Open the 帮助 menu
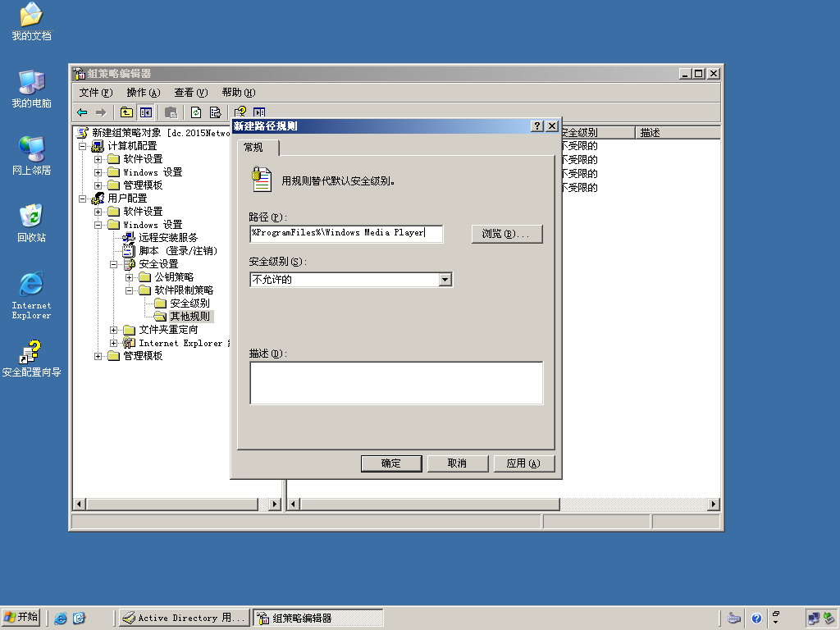The height and width of the screenshot is (630, 840). click(x=239, y=92)
